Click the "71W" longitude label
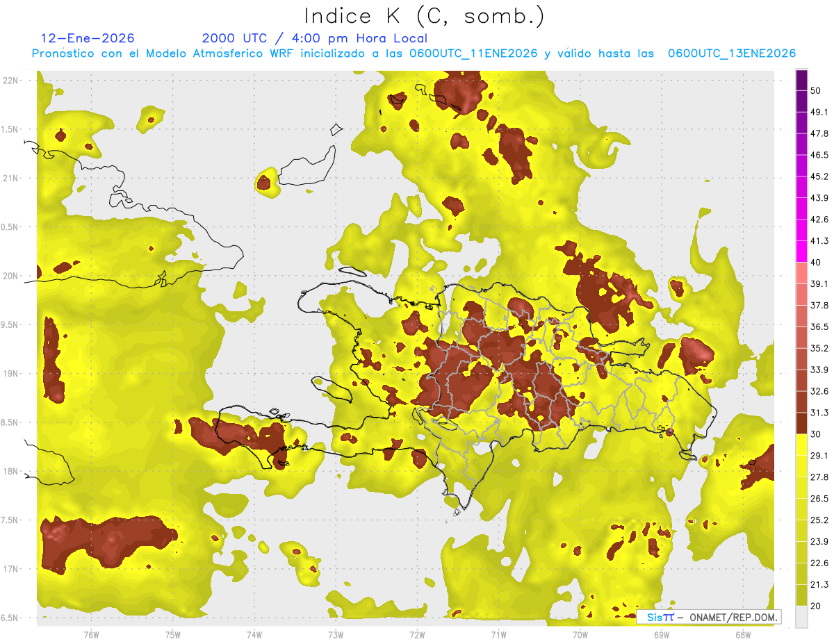The height and width of the screenshot is (644, 834). pos(498,634)
